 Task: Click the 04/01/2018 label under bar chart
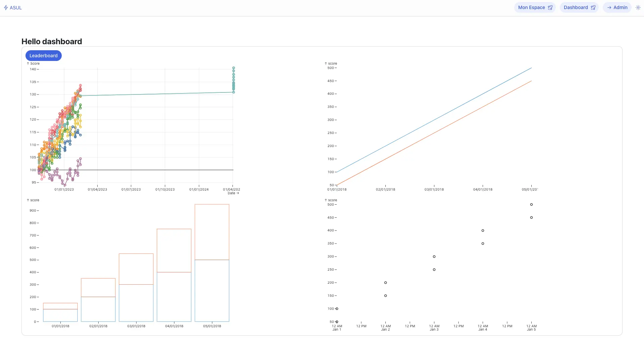pos(174,326)
